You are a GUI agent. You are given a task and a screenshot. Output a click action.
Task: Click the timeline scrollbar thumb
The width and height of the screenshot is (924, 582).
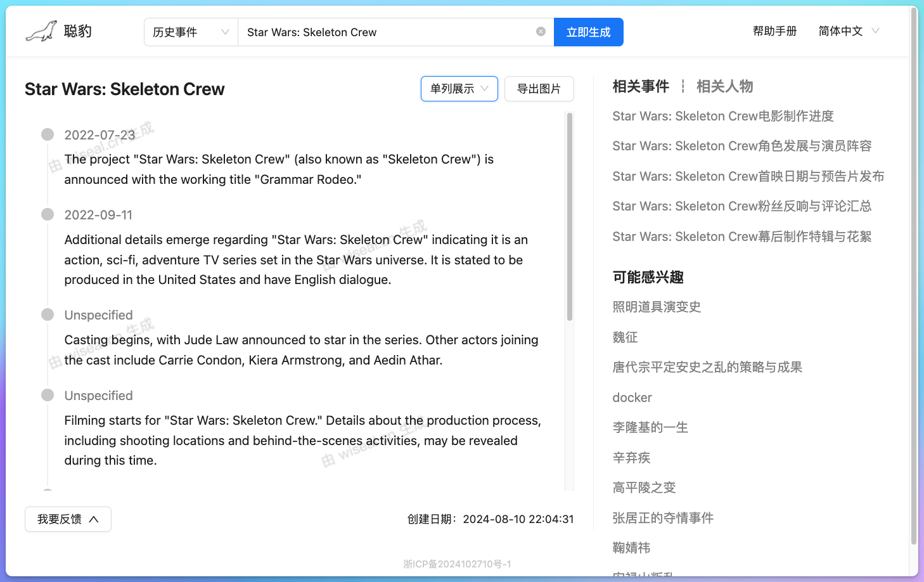click(x=570, y=217)
